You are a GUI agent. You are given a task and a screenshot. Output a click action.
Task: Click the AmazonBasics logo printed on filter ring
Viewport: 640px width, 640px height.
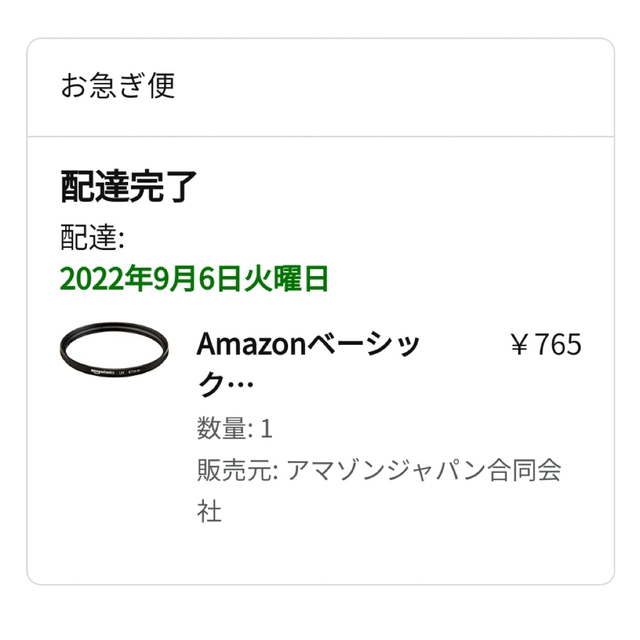[x=102, y=371]
